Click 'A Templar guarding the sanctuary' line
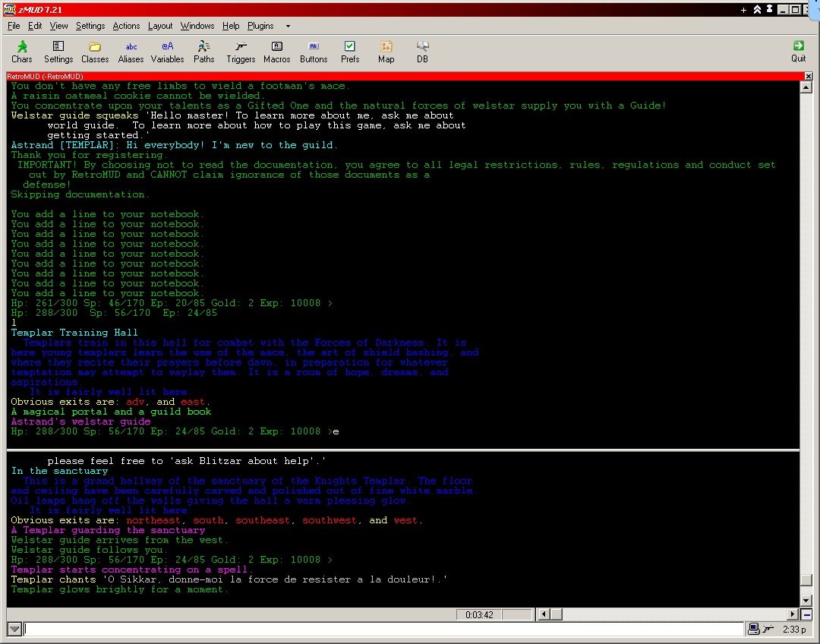Viewport: 820px width, 644px height. (x=108, y=531)
